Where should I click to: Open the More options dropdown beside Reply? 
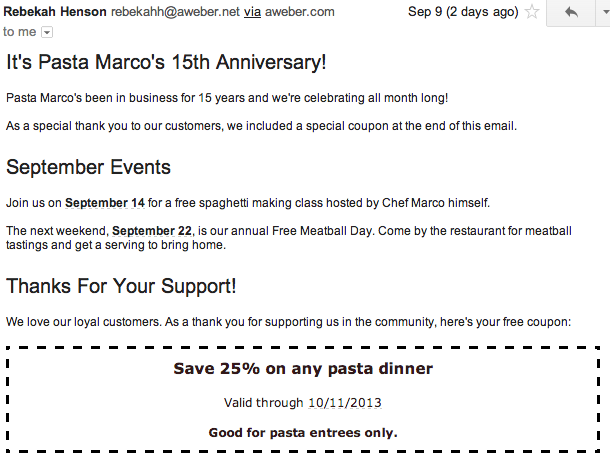click(x=604, y=12)
